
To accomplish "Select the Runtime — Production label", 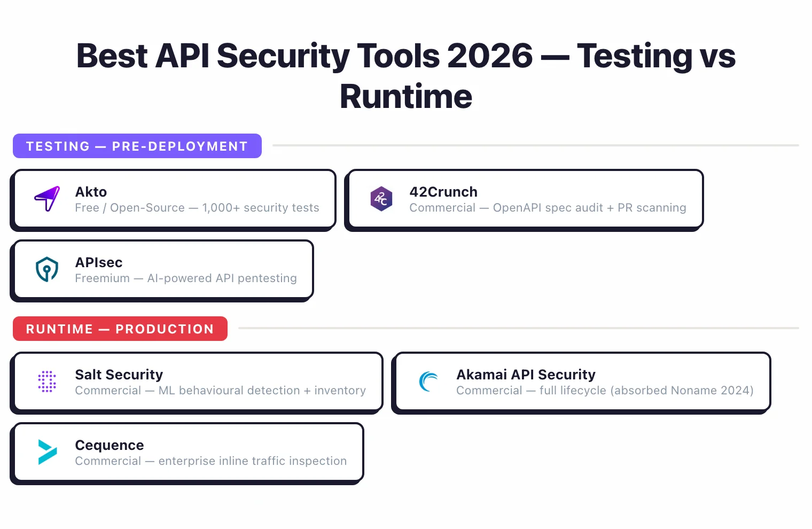I will [120, 329].
